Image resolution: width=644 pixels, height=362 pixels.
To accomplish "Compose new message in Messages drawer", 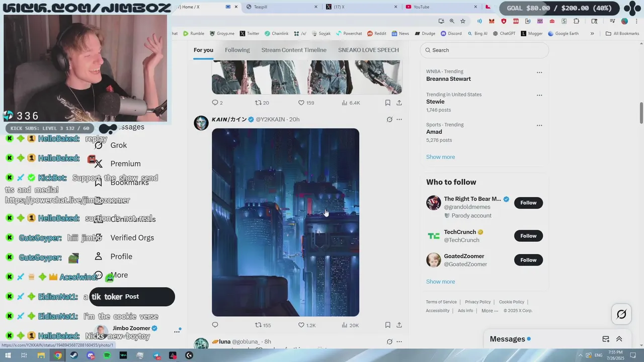I will pyautogui.click(x=606, y=339).
